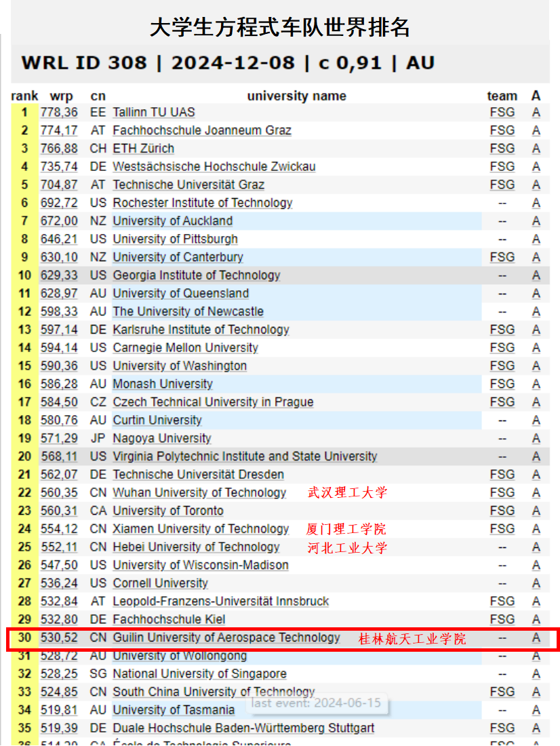560x746 pixels.
Task: Click the 'university name' column header
Action: tap(296, 96)
